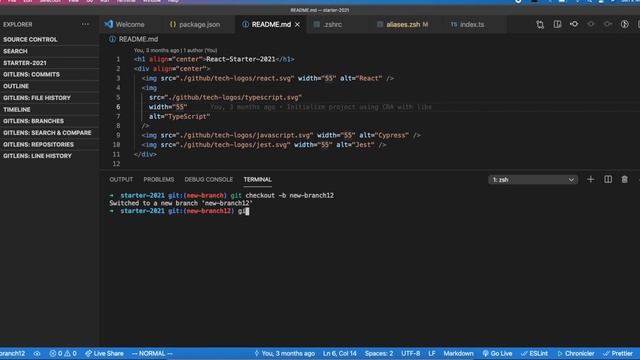This screenshot has height=360, width=640.
Task: Click Prettier status bar item
Action: pos(618,353)
